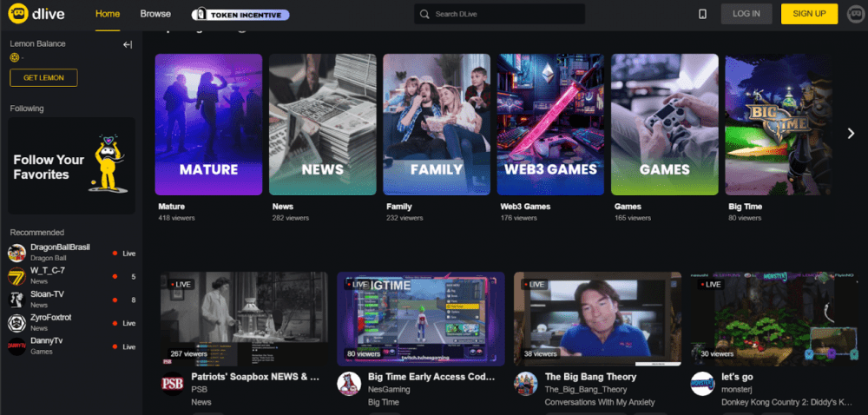868x415 pixels.
Task: Click the Mature category name text
Action: tap(172, 207)
